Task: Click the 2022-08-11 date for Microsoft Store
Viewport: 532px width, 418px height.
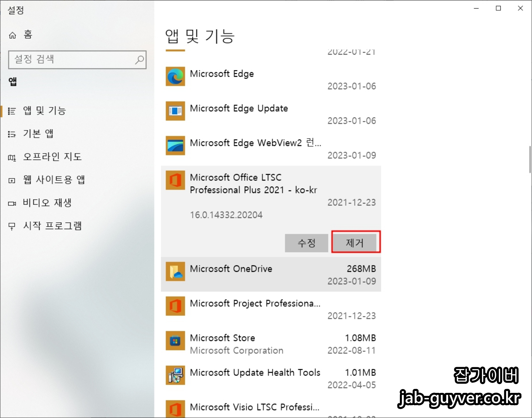Action: (x=352, y=351)
